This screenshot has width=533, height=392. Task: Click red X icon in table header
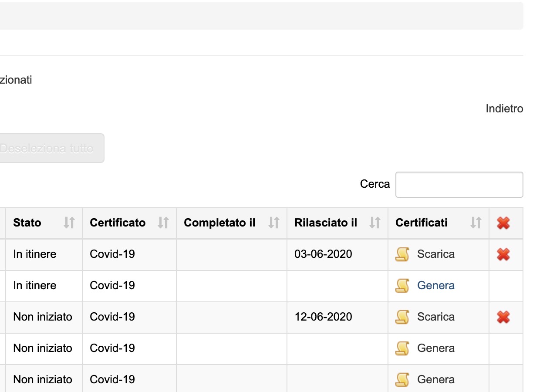click(x=503, y=223)
